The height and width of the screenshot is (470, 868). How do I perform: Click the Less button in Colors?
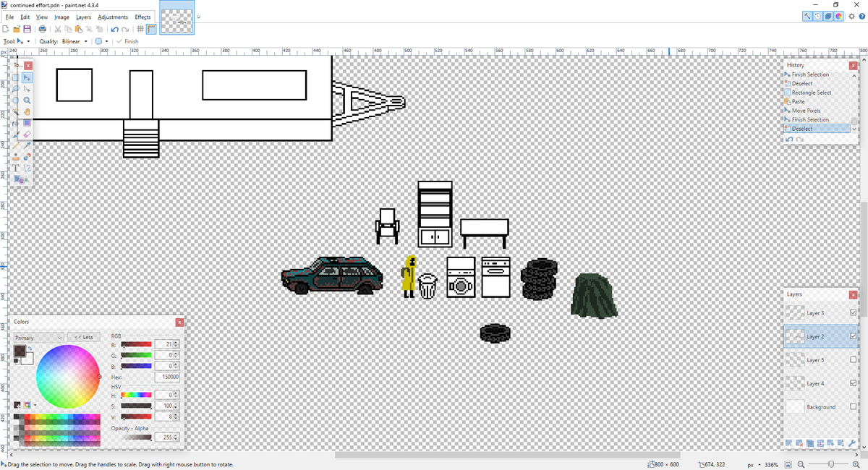84,338
